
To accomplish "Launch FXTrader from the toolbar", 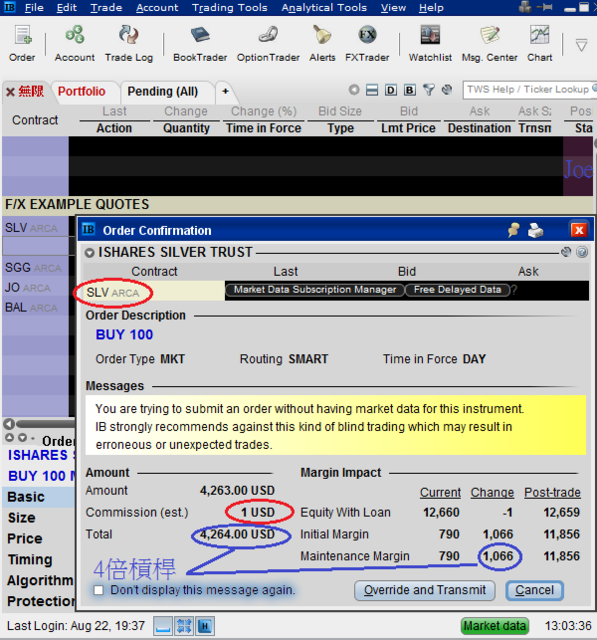I will 367,43.
